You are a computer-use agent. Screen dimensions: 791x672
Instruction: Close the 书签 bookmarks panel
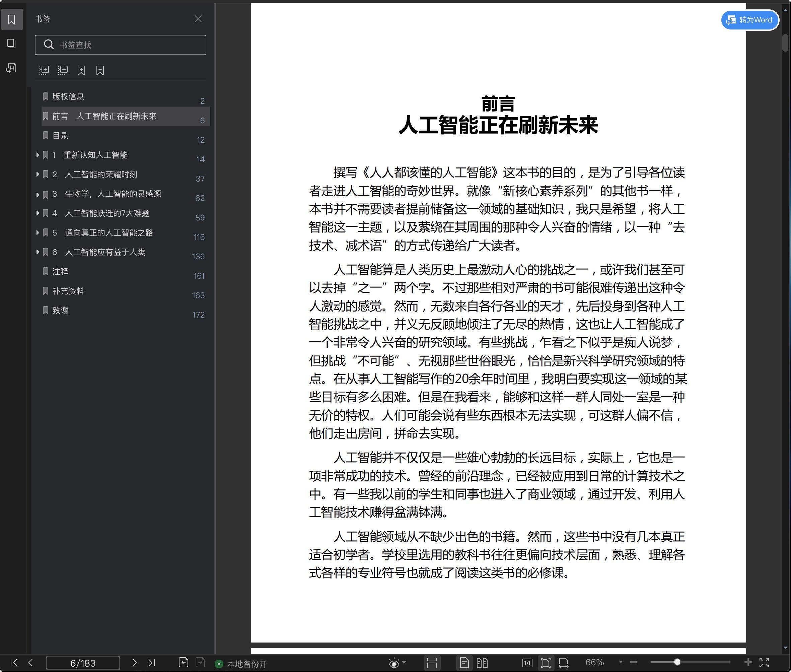pyautogui.click(x=198, y=19)
